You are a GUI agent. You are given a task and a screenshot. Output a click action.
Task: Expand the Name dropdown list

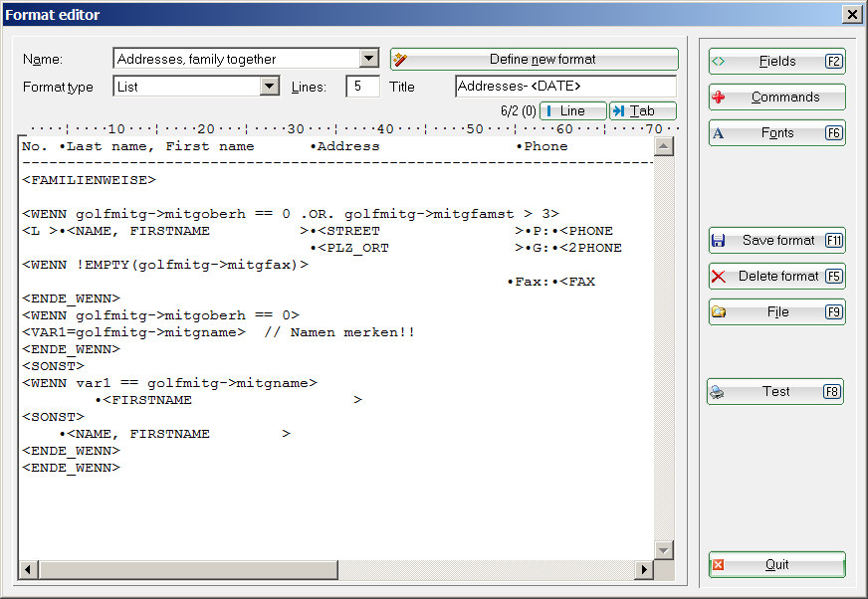pos(368,59)
